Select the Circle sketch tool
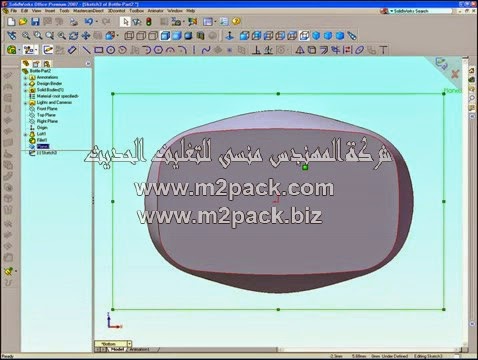478x360 pixels. tap(110, 50)
